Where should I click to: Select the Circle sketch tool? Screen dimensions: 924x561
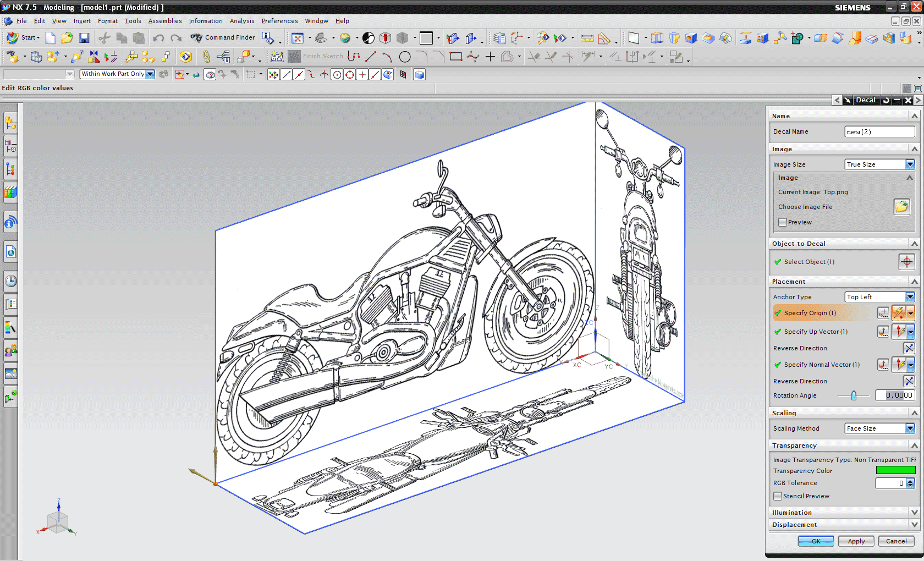point(405,57)
